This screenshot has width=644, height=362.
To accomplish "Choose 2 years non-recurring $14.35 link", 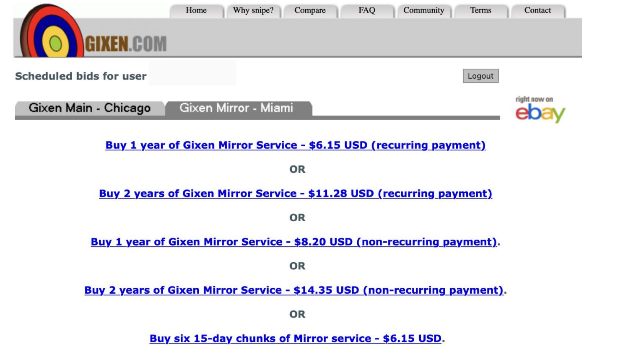I will [293, 290].
